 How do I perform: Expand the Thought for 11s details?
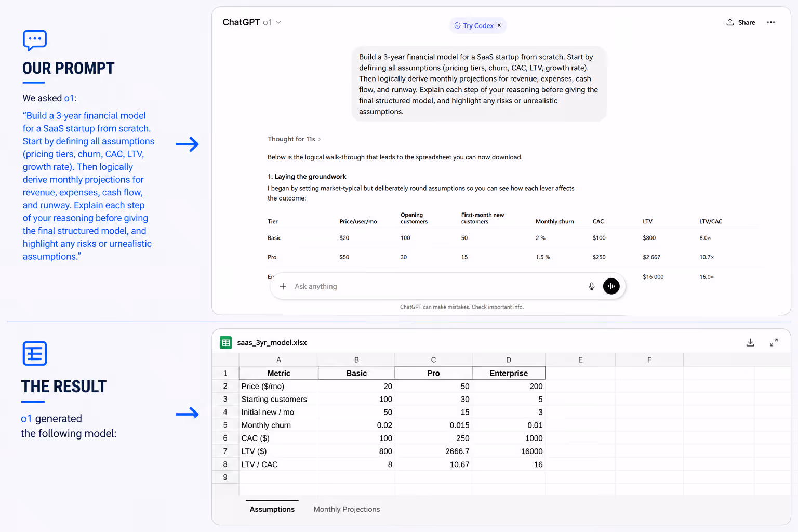click(x=295, y=139)
